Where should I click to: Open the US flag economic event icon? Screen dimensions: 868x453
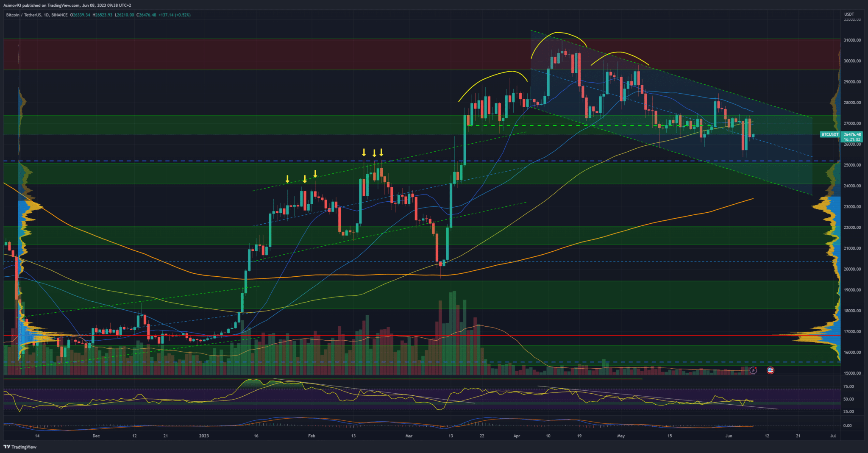coord(771,370)
